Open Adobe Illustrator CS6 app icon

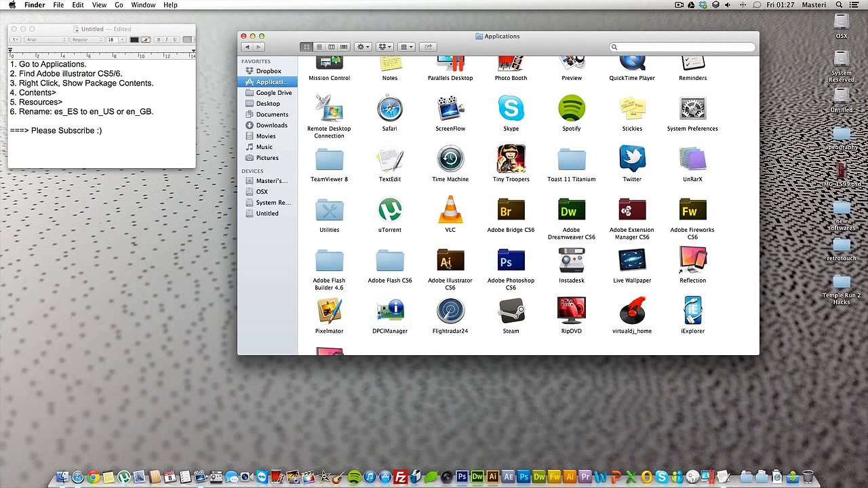point(450,261)
